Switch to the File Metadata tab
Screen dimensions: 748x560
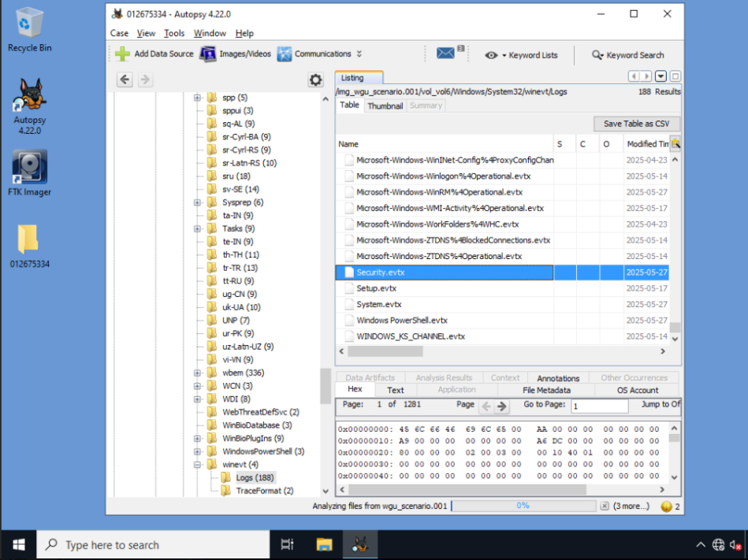[546, 391]
